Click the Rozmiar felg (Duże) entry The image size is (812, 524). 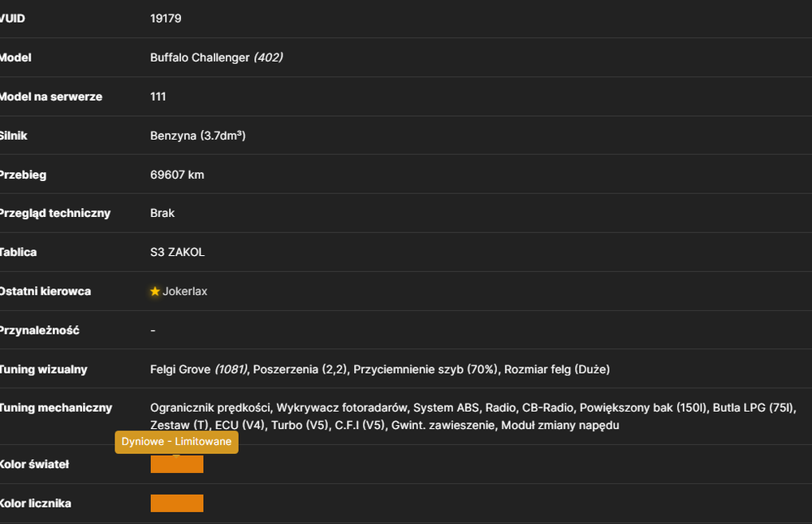tap(557, 370)
